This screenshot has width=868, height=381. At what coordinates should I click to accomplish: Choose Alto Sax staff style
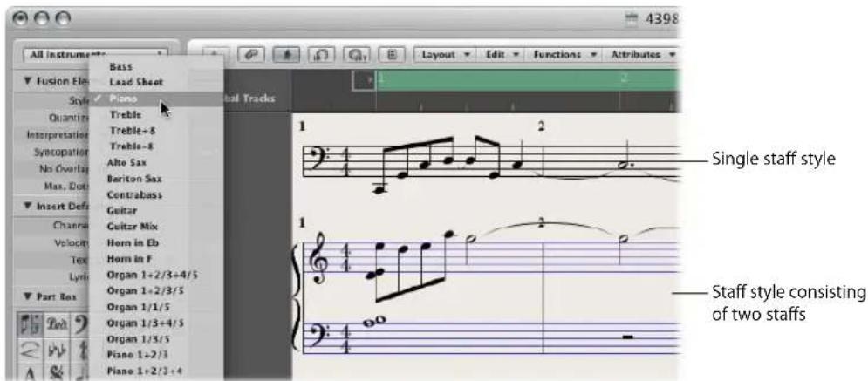pyautogui.click(x=155, y=162)
